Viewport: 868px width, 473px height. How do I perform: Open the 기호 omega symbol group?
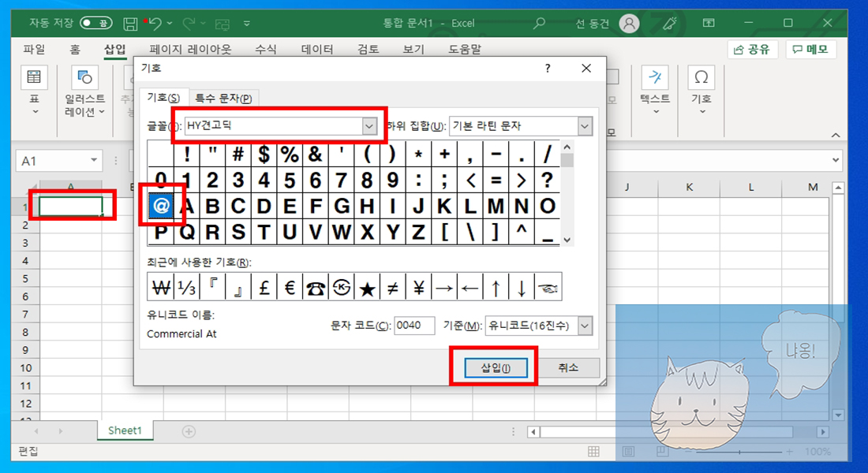[702, 91]
